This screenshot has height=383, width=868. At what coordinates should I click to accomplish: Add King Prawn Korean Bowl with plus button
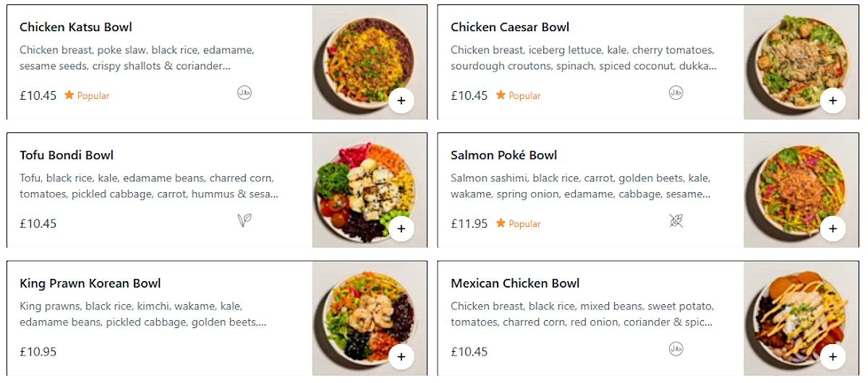[401, 357]
